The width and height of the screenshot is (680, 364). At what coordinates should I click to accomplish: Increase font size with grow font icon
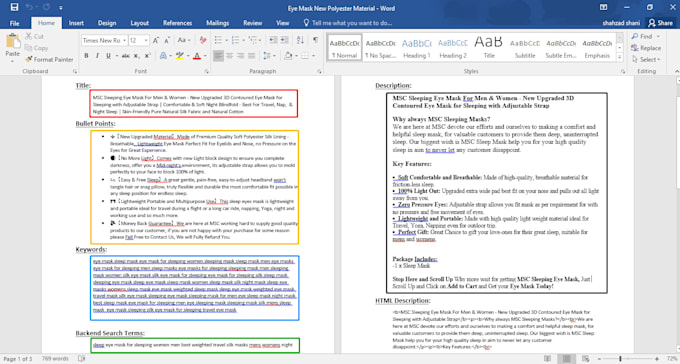(156, 40)
